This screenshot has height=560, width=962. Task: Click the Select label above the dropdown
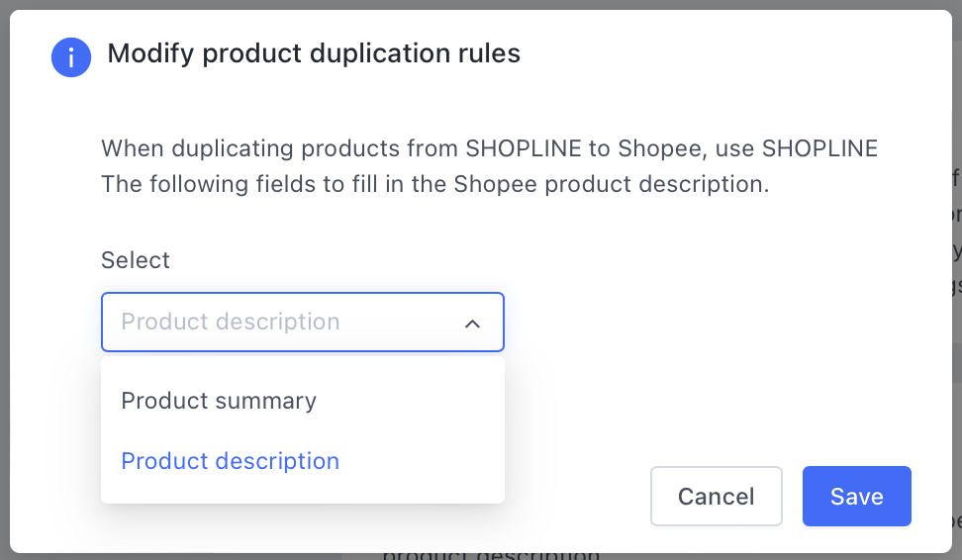click(135, 260)
